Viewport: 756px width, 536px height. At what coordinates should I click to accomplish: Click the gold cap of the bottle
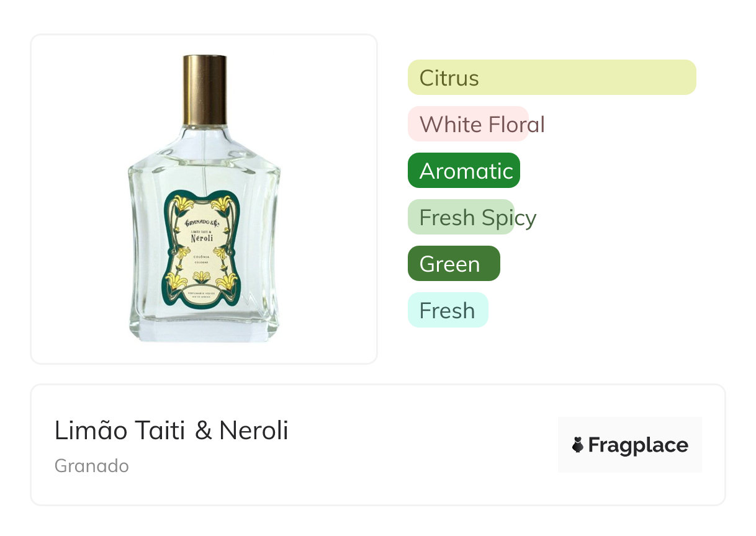coord(204,89)
